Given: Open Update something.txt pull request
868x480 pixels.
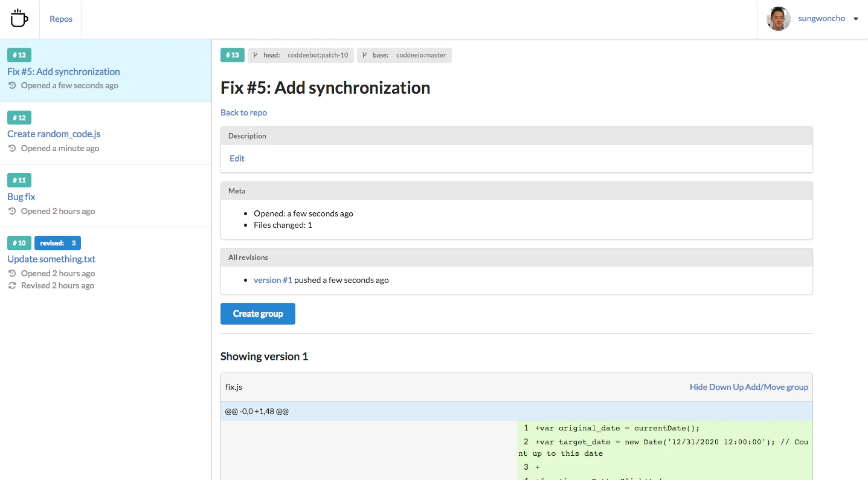Looking at the screenshot, I should (x=51, y=259).
